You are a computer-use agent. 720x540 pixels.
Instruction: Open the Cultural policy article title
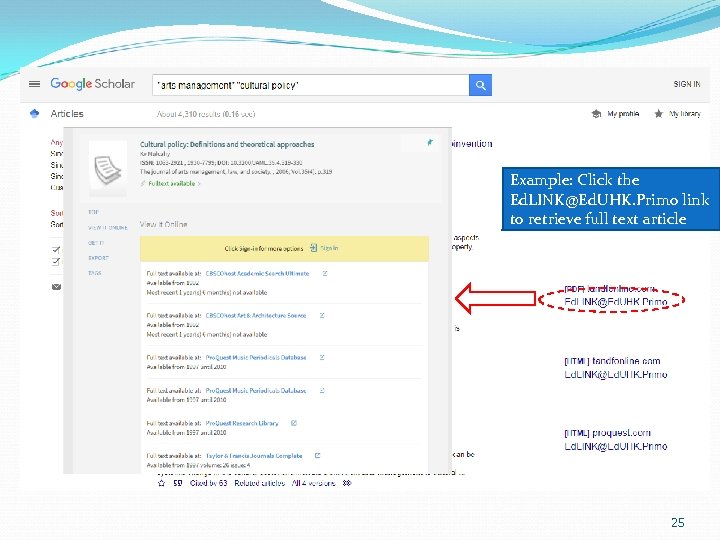[x=227, y=144]
